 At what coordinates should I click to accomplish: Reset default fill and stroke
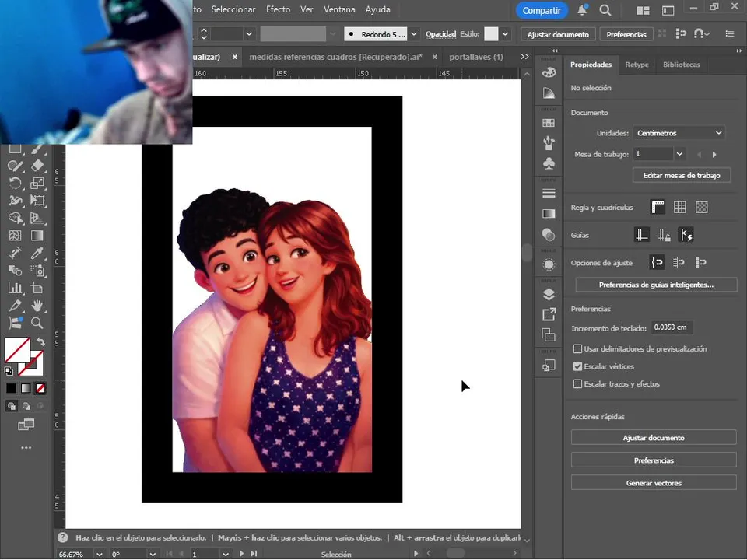pyautogui.click(x=9, y=371)
